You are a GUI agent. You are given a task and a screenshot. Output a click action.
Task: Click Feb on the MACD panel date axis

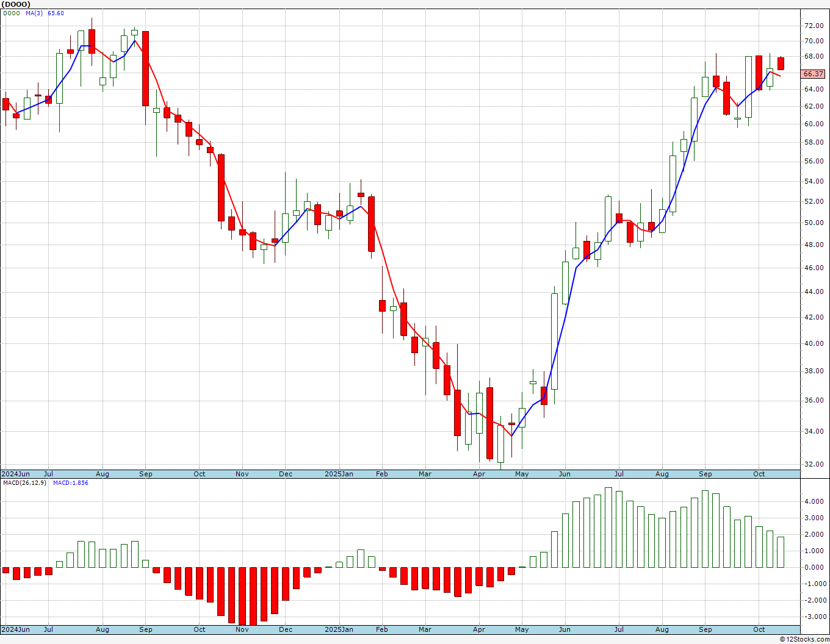click(x=382, y=629)
